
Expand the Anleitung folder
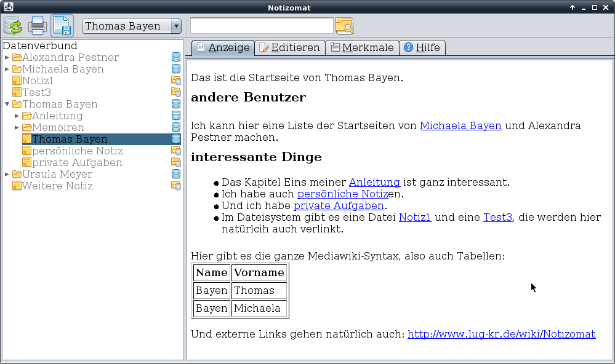click(17, 116)
